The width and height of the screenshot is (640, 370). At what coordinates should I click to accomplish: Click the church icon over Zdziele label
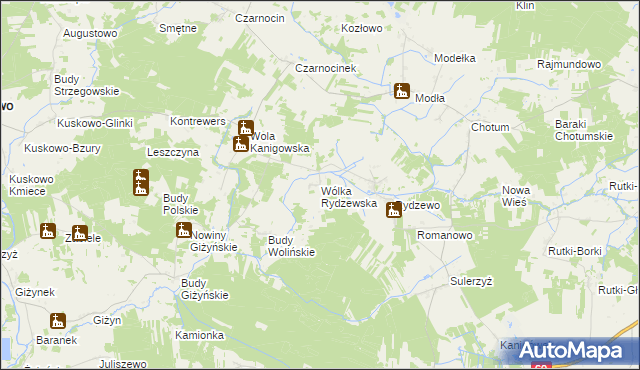(x=80, y=233)
